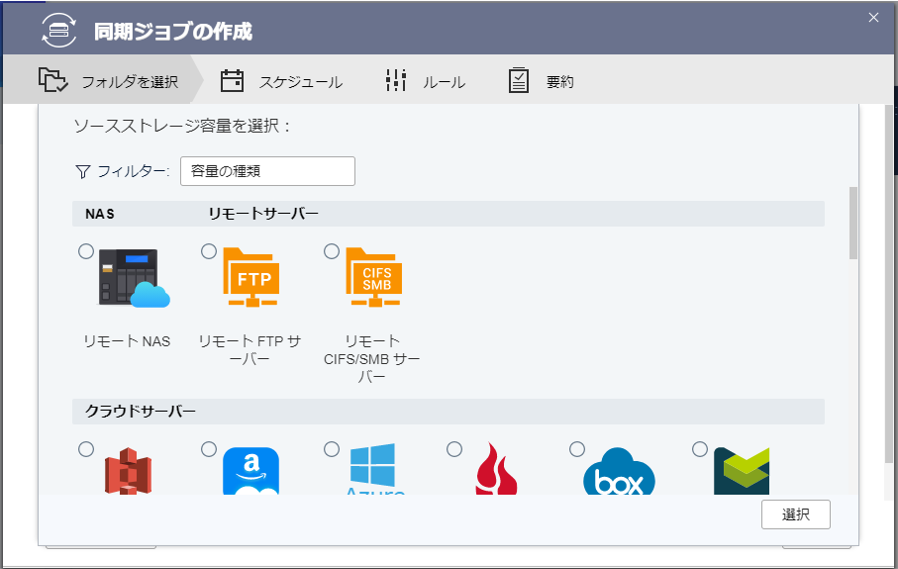
Task: Go to the スケジュール step tab
Action: pos(282,82)
